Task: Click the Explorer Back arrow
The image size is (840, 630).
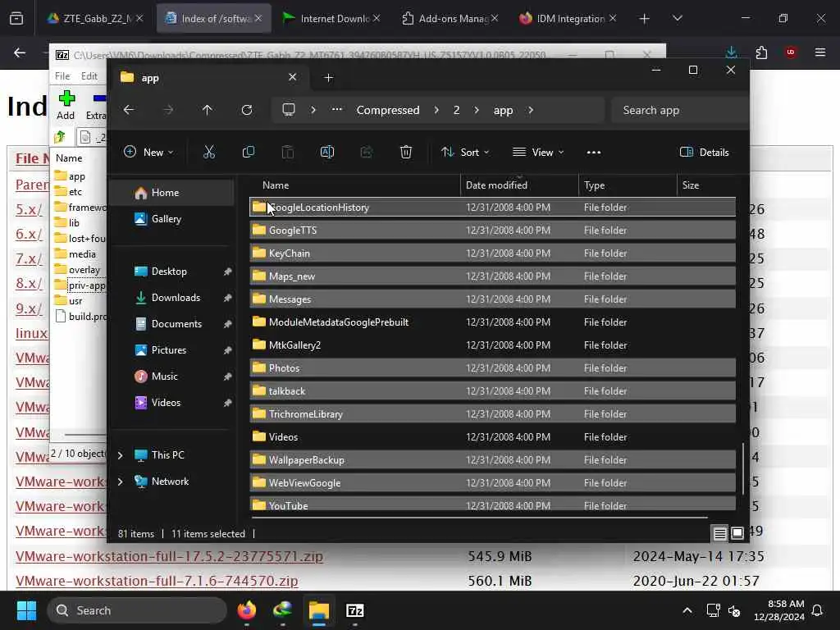Action: click(x=129, y=110)
